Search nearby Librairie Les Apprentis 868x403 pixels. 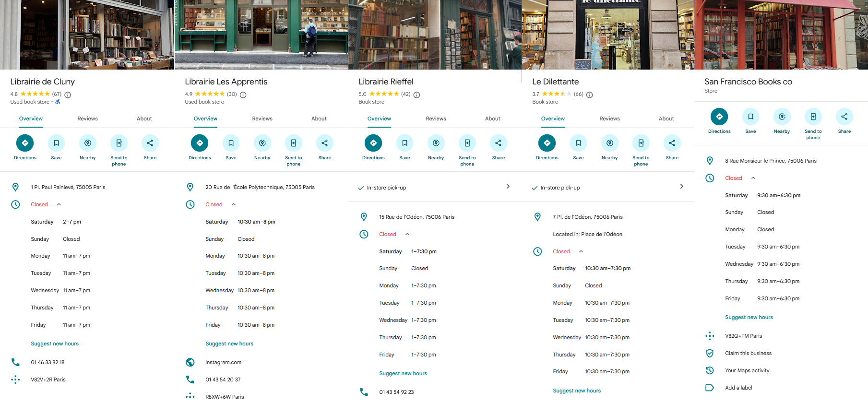point(262,143)
